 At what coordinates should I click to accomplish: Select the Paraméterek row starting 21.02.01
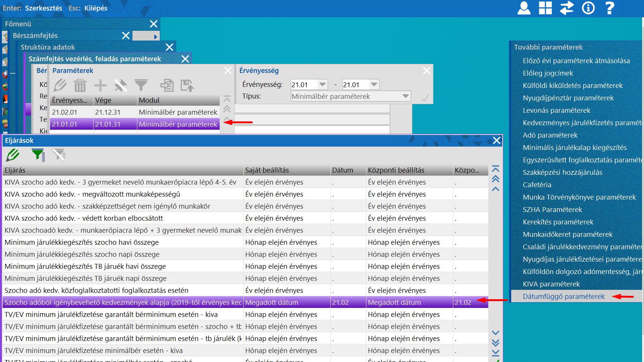coord(135,112)
